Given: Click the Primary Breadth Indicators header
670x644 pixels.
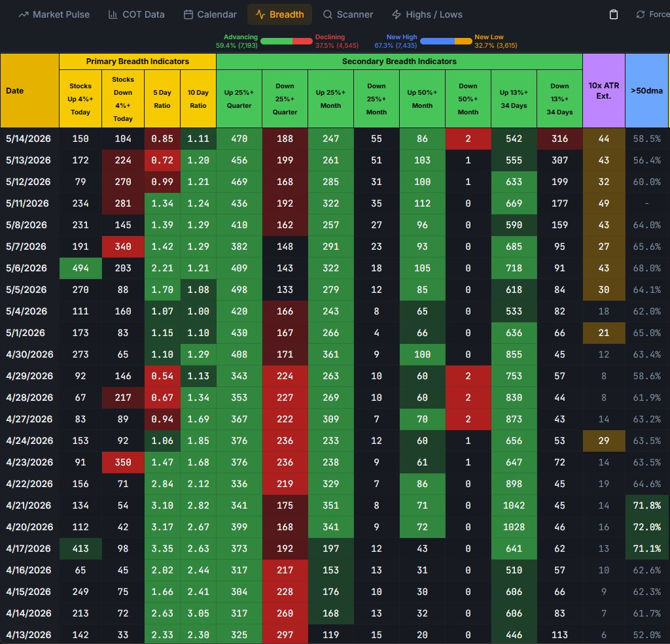Looking at the screenshot, I should [137, 61].
